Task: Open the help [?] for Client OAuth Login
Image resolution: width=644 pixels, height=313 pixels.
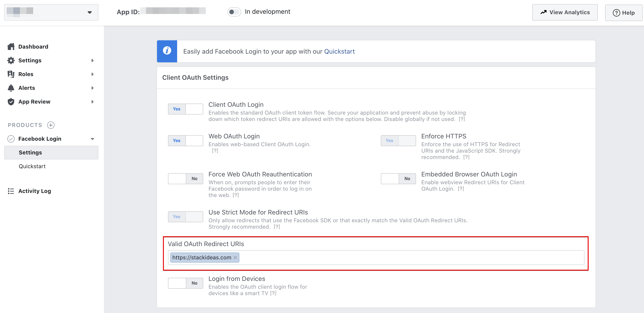Action: (462, 119)
